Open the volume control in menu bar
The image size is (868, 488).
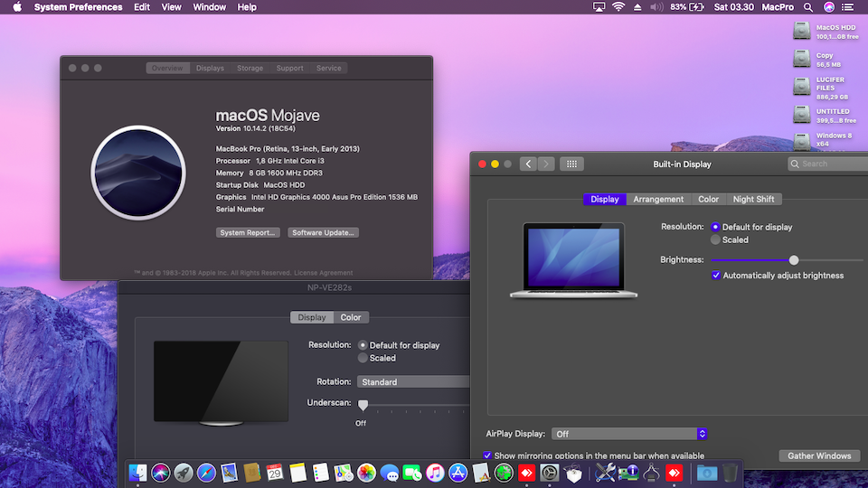point(656,7)
